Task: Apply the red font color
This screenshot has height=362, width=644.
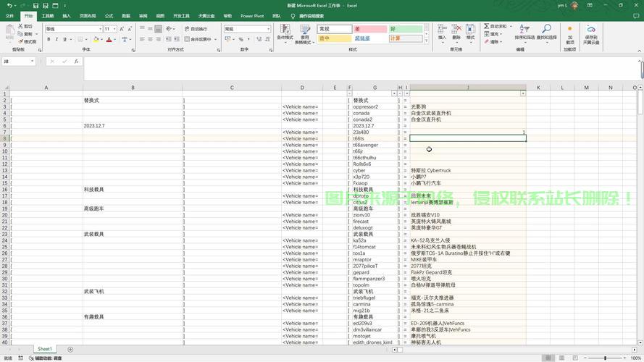Action: pos(109,39)
